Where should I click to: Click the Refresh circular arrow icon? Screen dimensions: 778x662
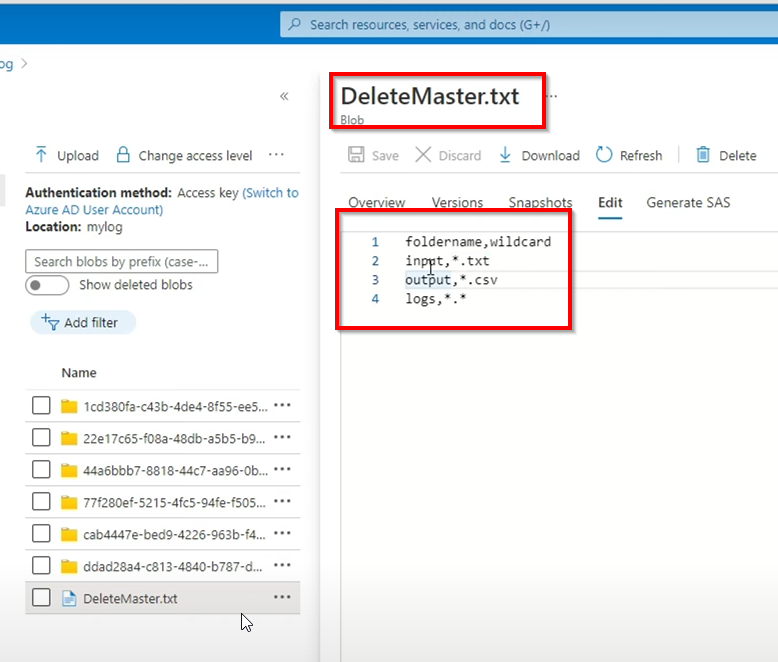(x=604, y=154)
